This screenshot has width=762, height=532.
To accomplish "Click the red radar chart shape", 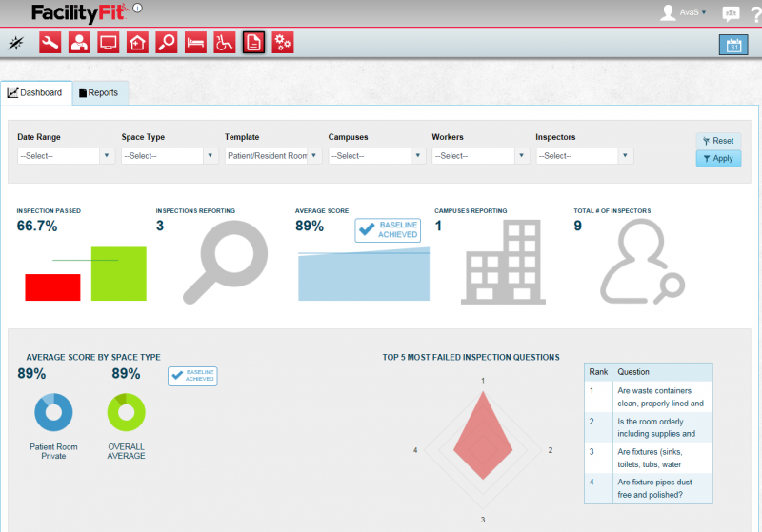I will (x=483, y=436).
